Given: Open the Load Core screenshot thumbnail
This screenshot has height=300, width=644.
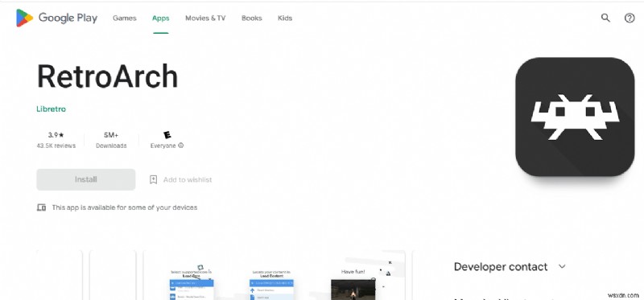Looking at the screenshot, I should coord(192,283).
